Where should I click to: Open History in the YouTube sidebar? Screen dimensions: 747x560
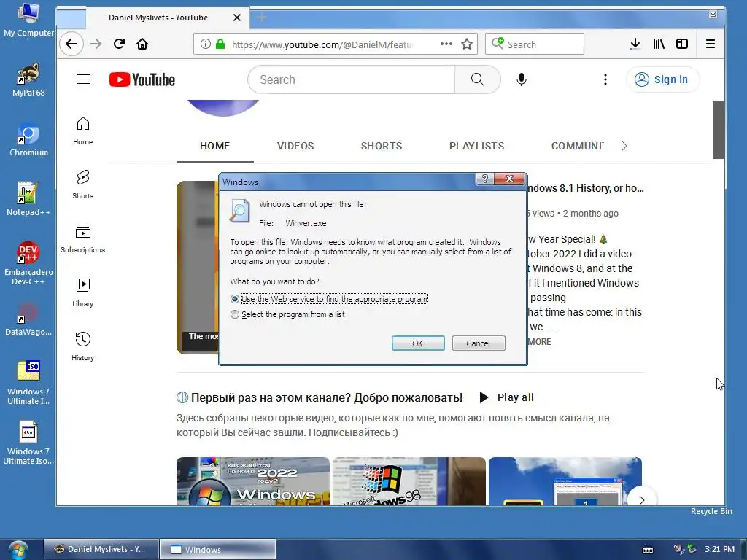click(x=83, y=346)
